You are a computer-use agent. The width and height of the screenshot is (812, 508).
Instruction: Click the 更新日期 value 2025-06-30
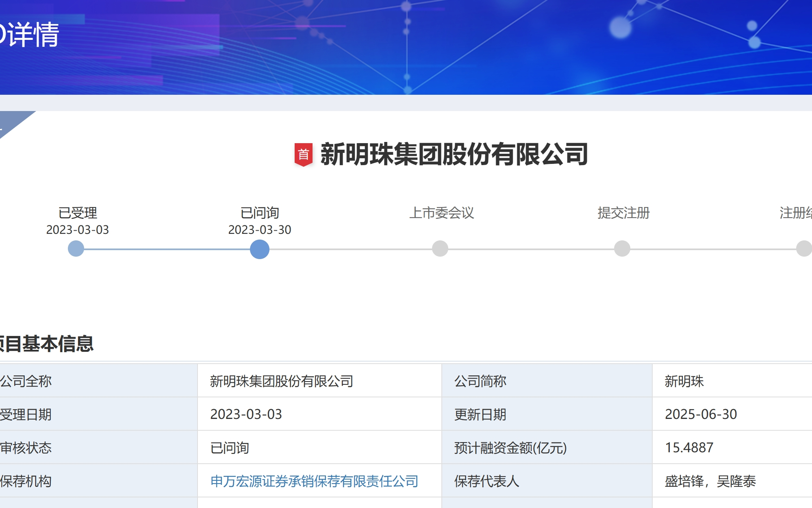701,414
